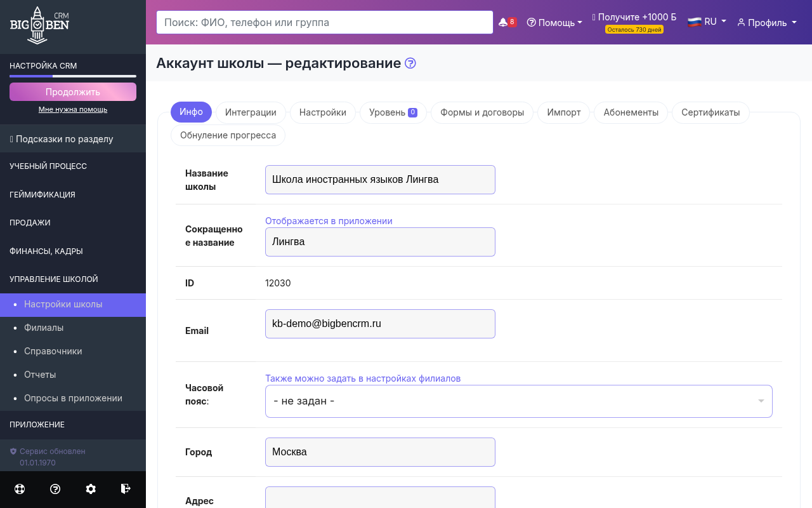Click the Продолжить button
The image size is (812, 508).
point(72,91)
